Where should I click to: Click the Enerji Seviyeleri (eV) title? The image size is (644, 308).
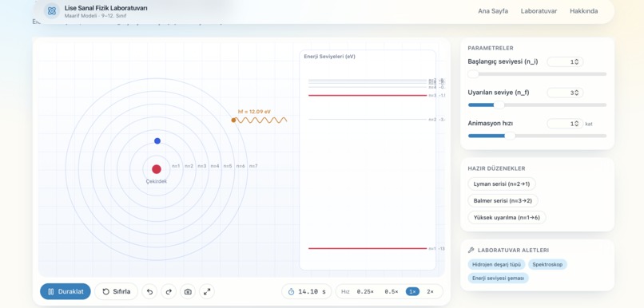[329, 57]
